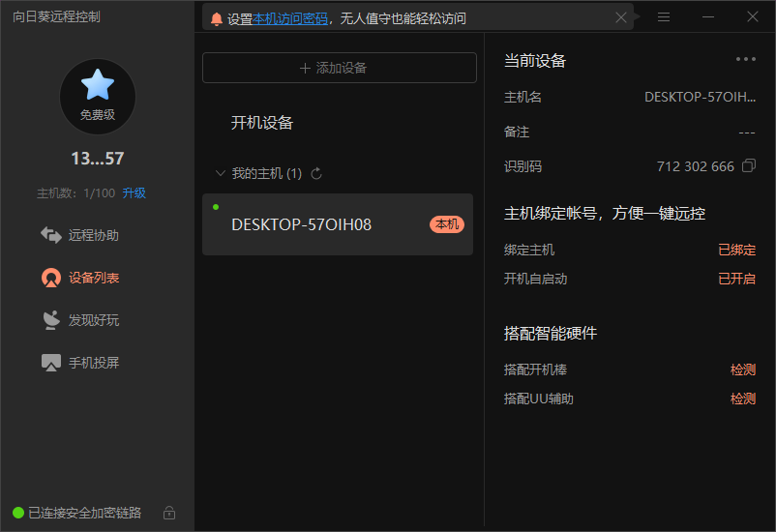The height and width of the screenshot is (532, 776).
Task: Select device DESKTOP-57OIH08 in list
Action: 338,224
